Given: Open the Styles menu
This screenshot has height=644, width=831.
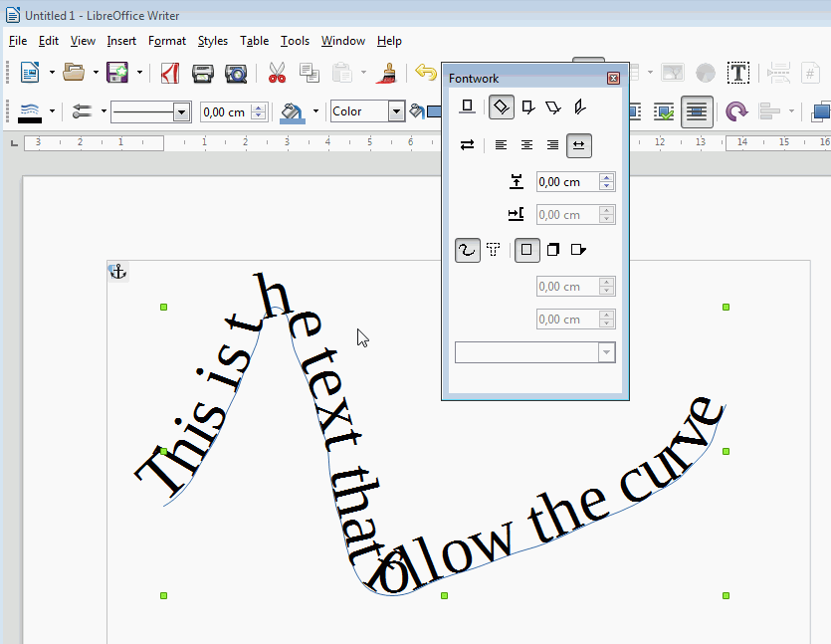Looking at the screenshot, I should 212,41.
